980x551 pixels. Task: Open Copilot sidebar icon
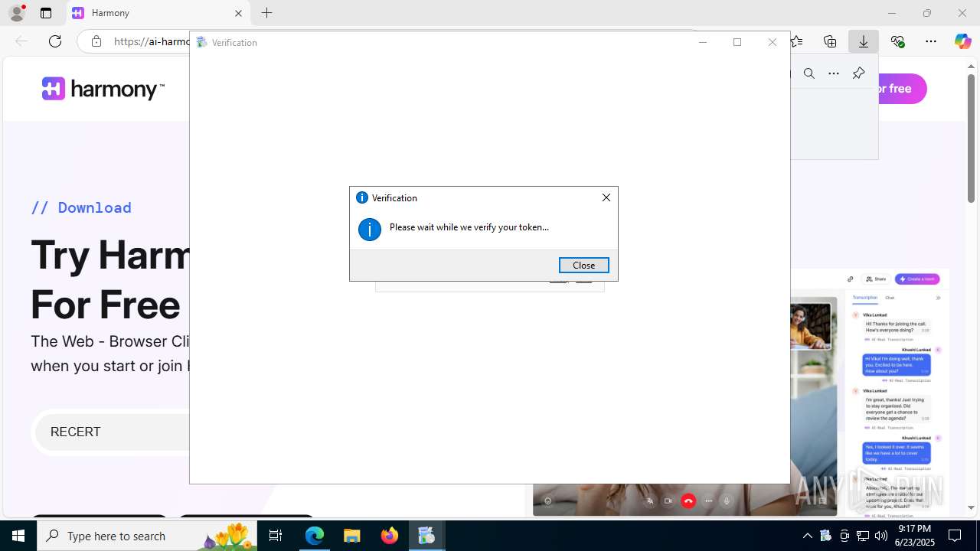[x=962, y=41]
